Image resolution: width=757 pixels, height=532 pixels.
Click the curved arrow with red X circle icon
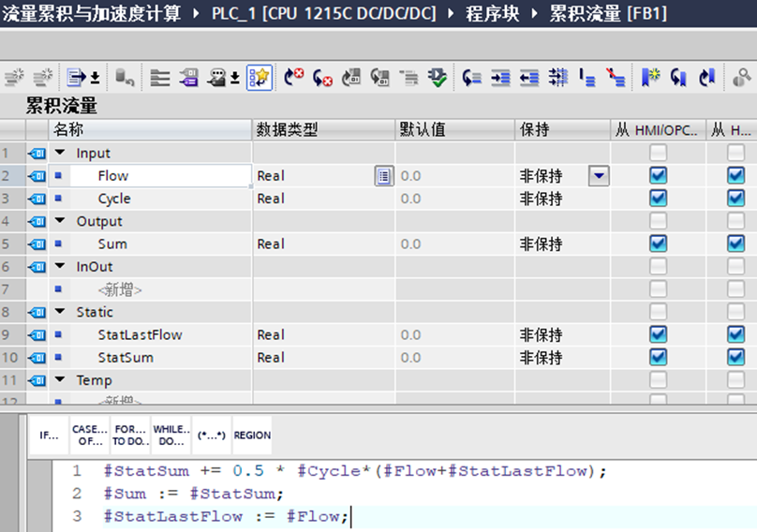pos(293,77)
